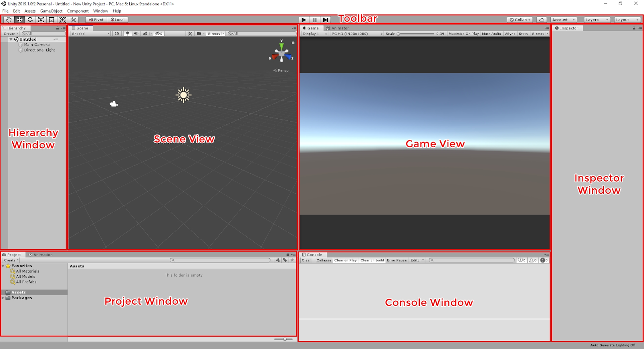The image size is (644, 349).
Task: Open the Layout dropdown
Action: point(627,20)
